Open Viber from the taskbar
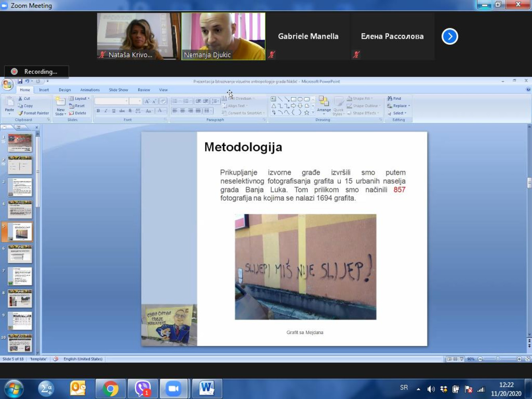Screen dimensions: 532x399 [142, 389]
